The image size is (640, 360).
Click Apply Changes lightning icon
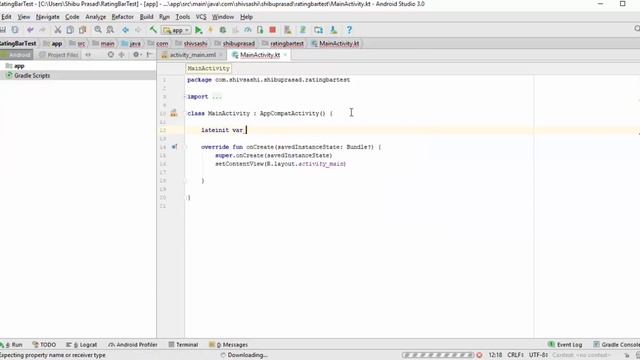click(x=211, y=30)
